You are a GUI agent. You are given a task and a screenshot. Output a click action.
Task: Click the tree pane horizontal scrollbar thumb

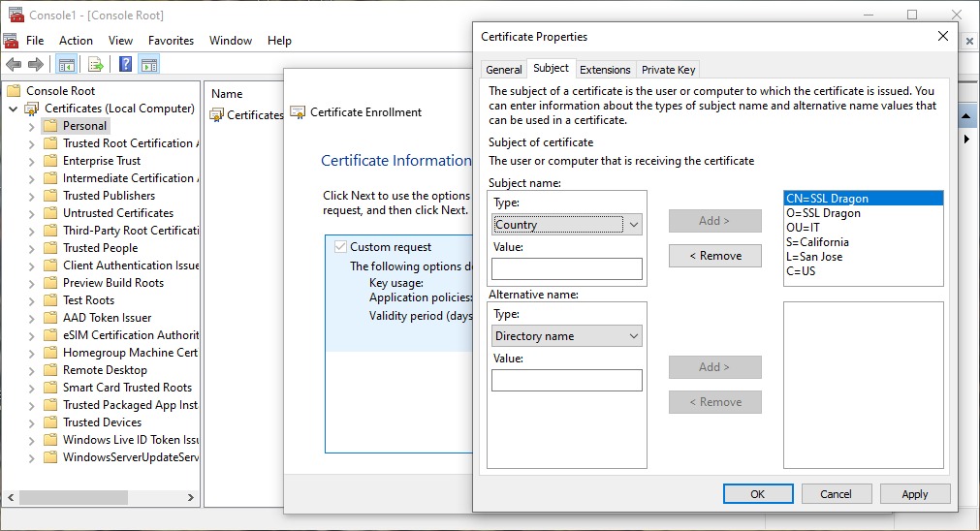pyautogui.click(x=74, y=497)
